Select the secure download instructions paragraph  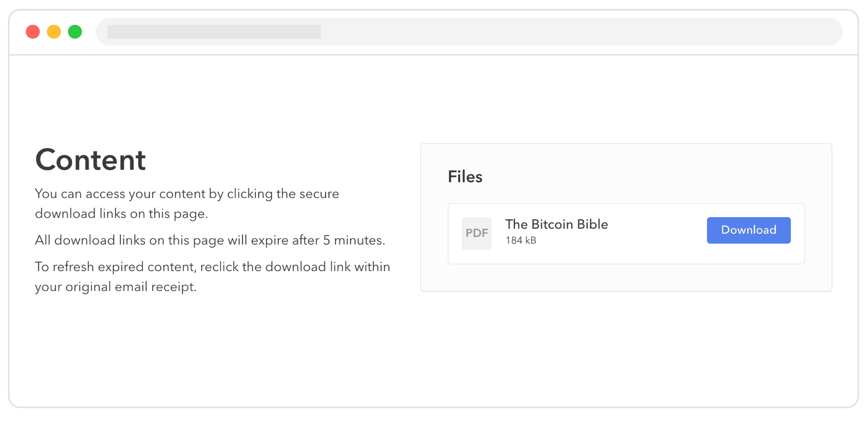(x=187, y=203)
